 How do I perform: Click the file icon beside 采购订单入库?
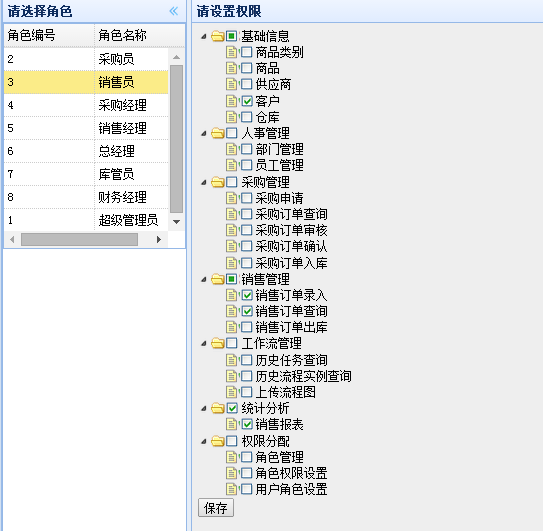pos(231,263)
